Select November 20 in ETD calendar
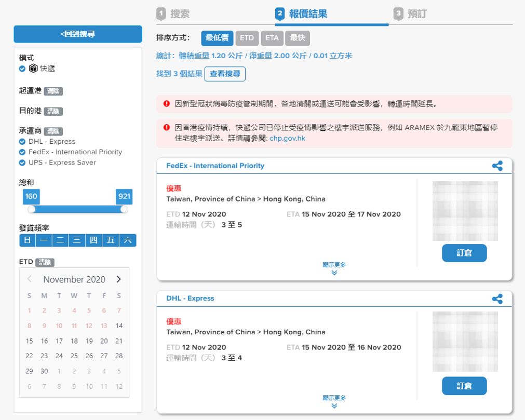 104,341
